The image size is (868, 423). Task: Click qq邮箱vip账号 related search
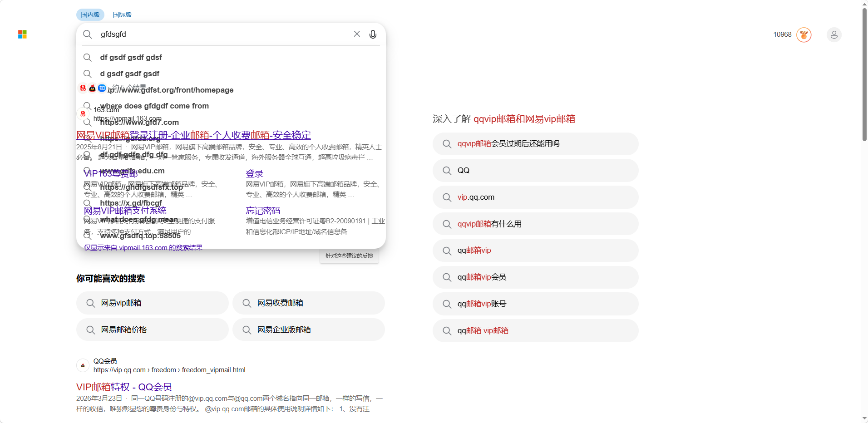pyautogui.click(x=536, y=304)
